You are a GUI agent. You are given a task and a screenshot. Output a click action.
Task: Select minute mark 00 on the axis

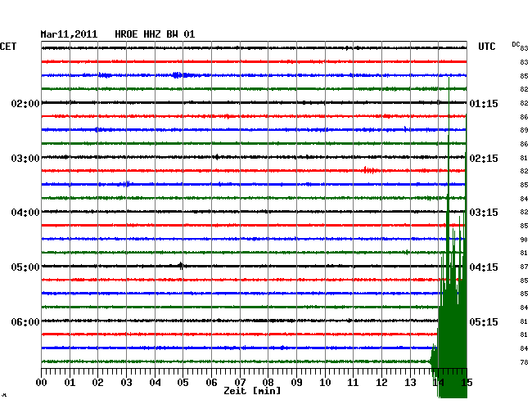click(x=42, y=383)
